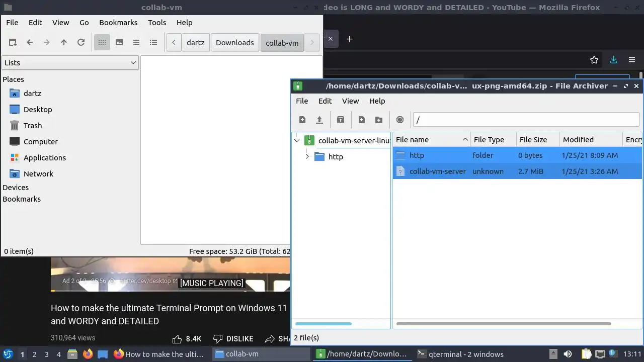Open a new Firefox tab
The image size is (644, 362).
click(349, 39)
